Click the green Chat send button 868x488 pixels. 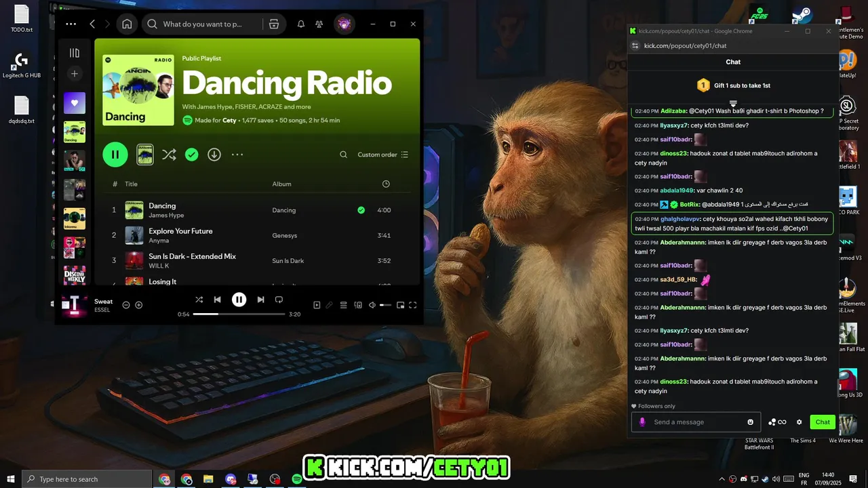pyautogui.click(x=823, y=422)
